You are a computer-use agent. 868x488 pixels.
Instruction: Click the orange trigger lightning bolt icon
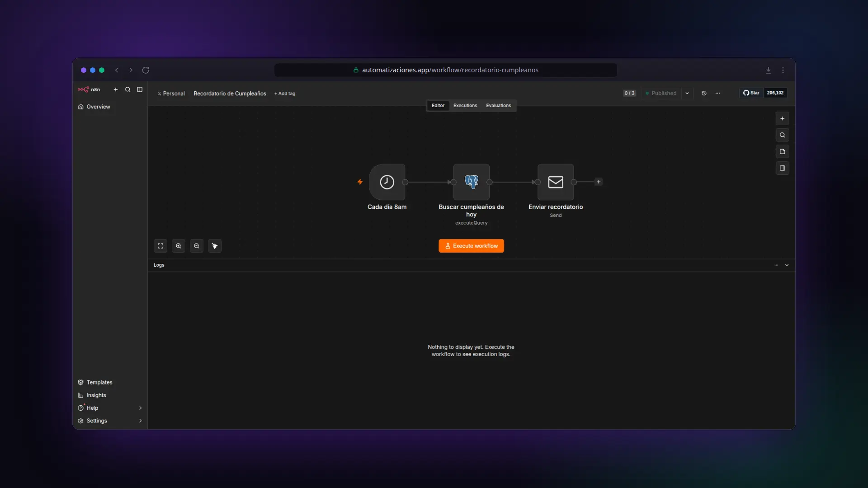pos(360,182)
